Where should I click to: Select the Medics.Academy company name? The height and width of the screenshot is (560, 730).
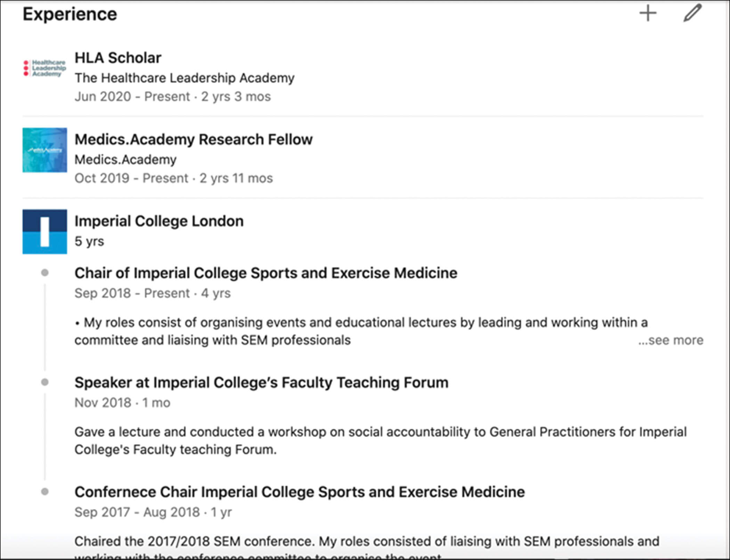(x=125, y=159)
